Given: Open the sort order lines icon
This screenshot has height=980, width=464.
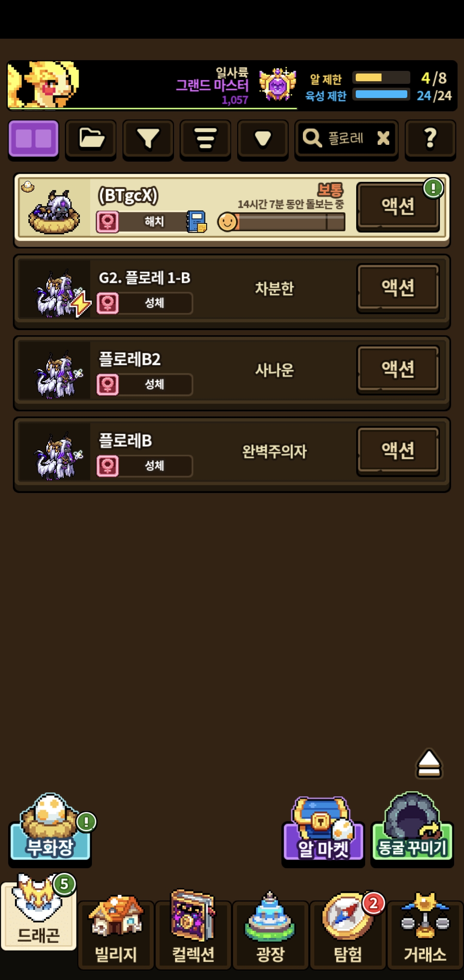Looking at the screenshot, I should point(205,139).
